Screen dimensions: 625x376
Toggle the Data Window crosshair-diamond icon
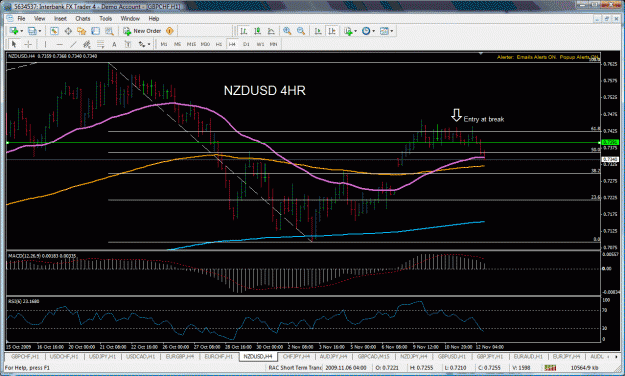click(x=68, y=31)
